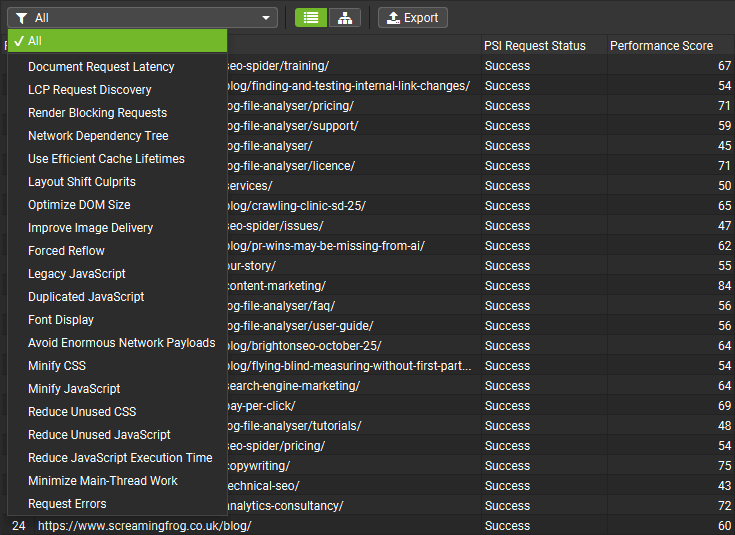Select the finding-and-testing-internal-link-changes URL
735x535 pixels.
354,86
